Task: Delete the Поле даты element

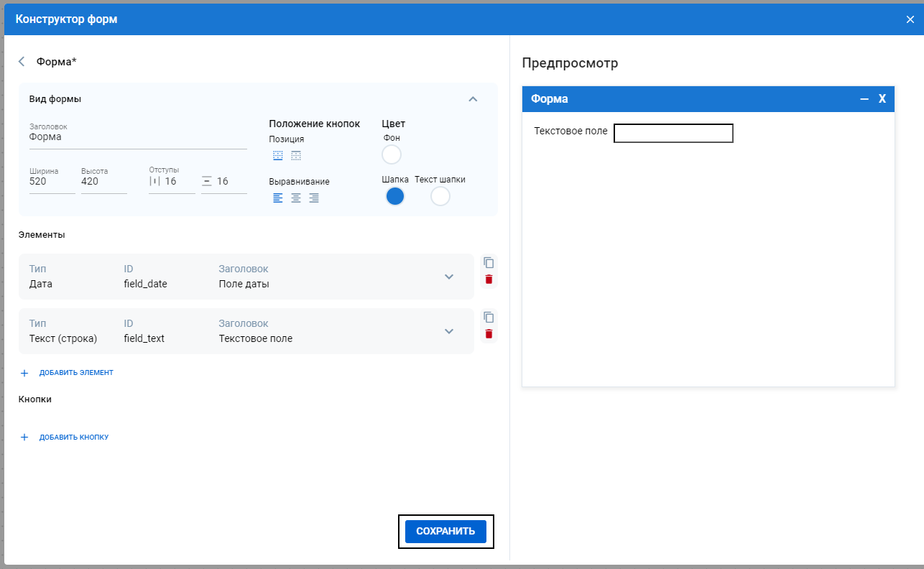Action: click(x=489, y=279)
